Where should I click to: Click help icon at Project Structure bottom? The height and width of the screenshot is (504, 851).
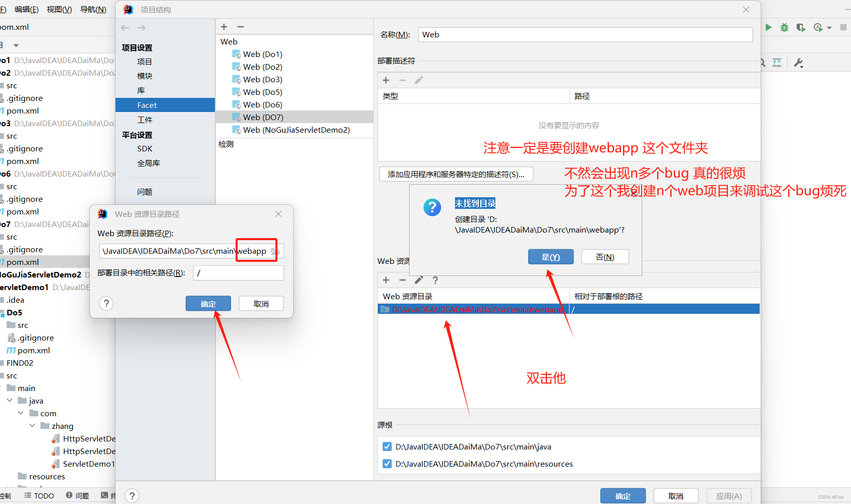(132, 496)
